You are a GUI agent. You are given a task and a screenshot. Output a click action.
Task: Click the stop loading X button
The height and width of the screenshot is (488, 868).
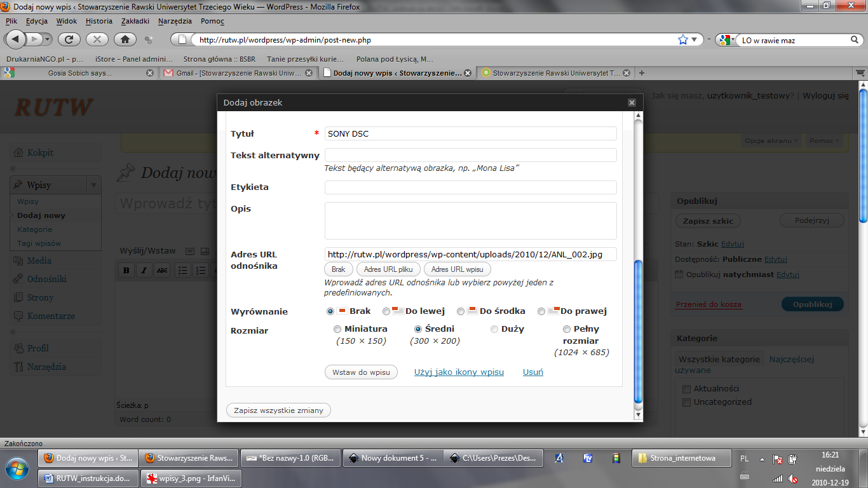[97, 39]
